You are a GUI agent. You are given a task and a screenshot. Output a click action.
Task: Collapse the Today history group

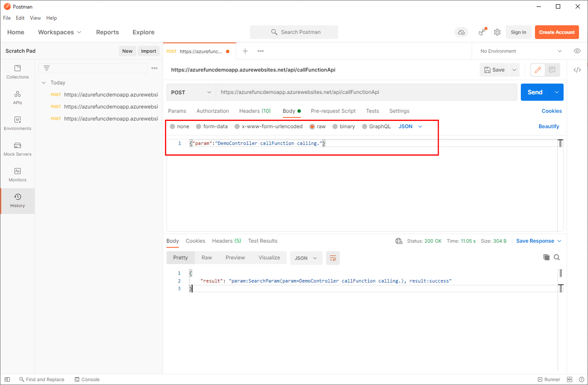[x=44, y=83]
